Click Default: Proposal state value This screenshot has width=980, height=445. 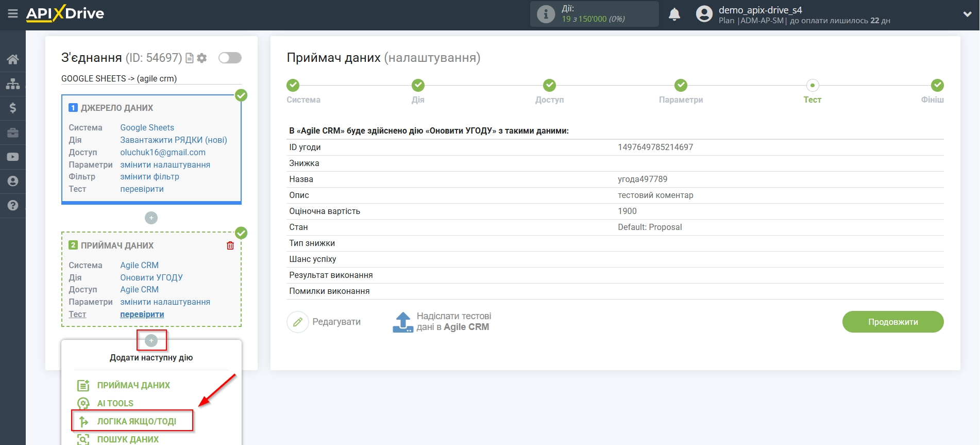click(650, 227)
